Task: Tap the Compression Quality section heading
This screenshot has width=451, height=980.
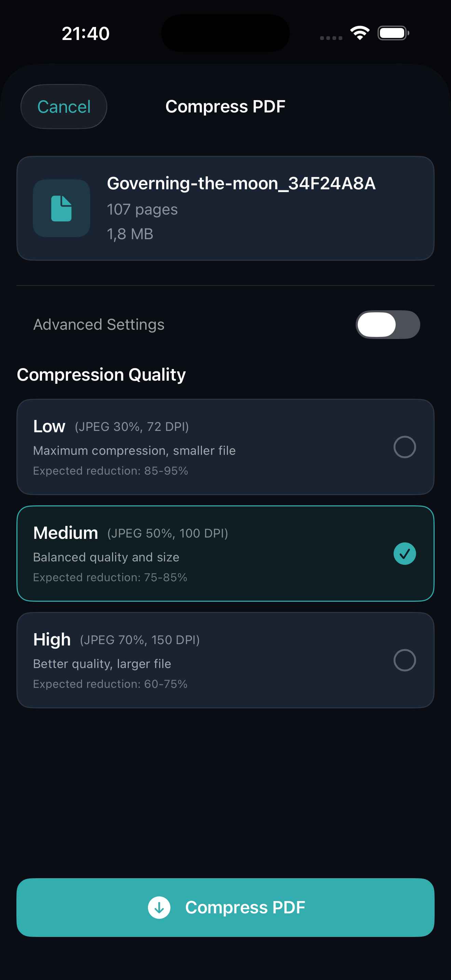Action: coord(101,375)
